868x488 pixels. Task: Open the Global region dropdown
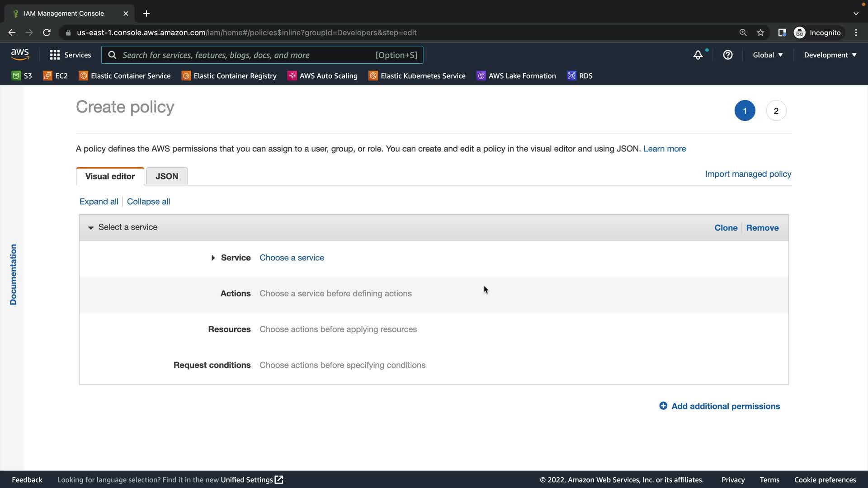[x=768, y=55]
